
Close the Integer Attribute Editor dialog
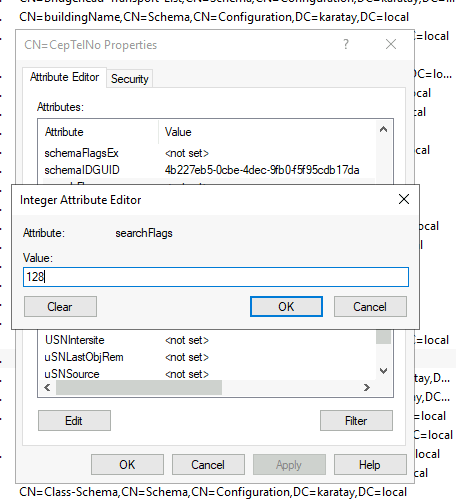coord(404,199)
